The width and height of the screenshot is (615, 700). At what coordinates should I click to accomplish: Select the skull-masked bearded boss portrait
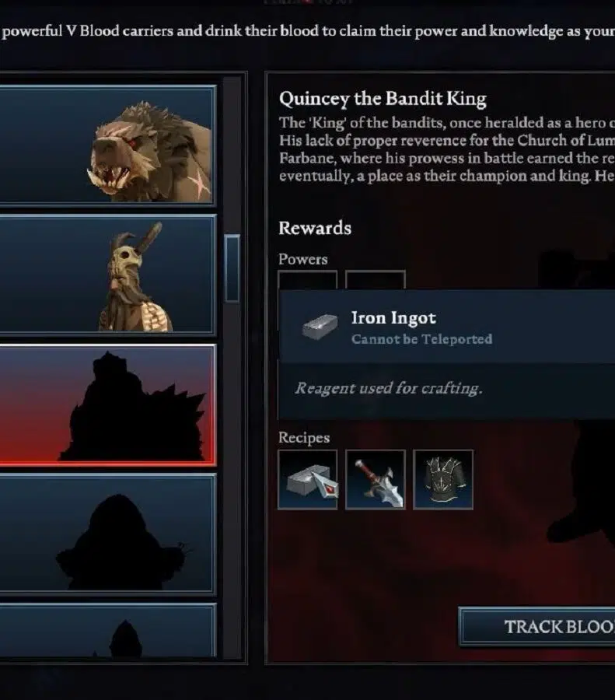(107, 275)
